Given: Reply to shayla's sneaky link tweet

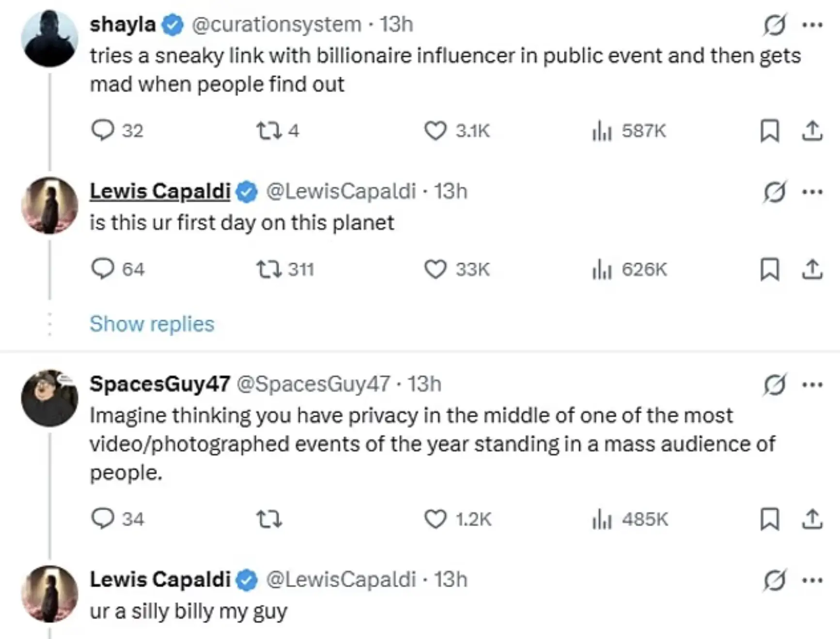Looking at the screenshot, I should click(103, 130).
